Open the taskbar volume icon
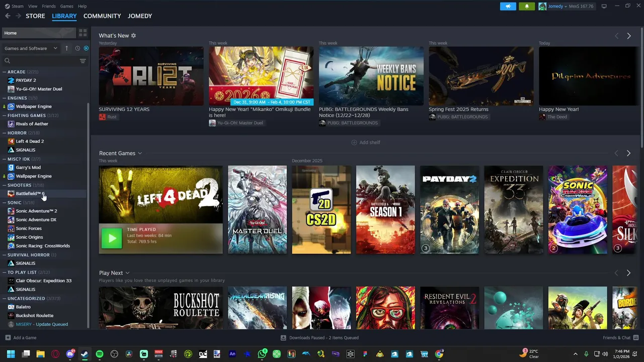This screenshot has width=644, height=362. point(605,354)
